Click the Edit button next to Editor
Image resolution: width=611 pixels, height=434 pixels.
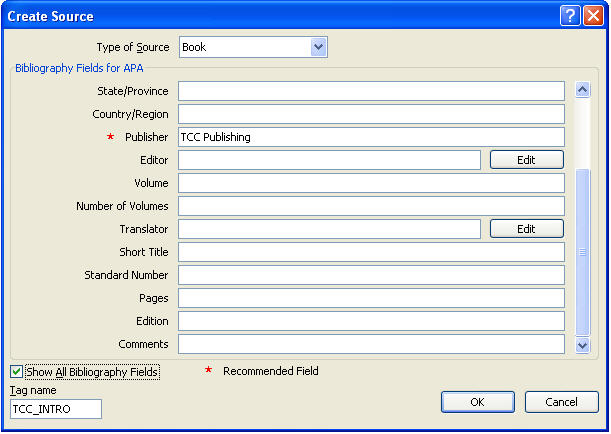(x=526, y=160)
